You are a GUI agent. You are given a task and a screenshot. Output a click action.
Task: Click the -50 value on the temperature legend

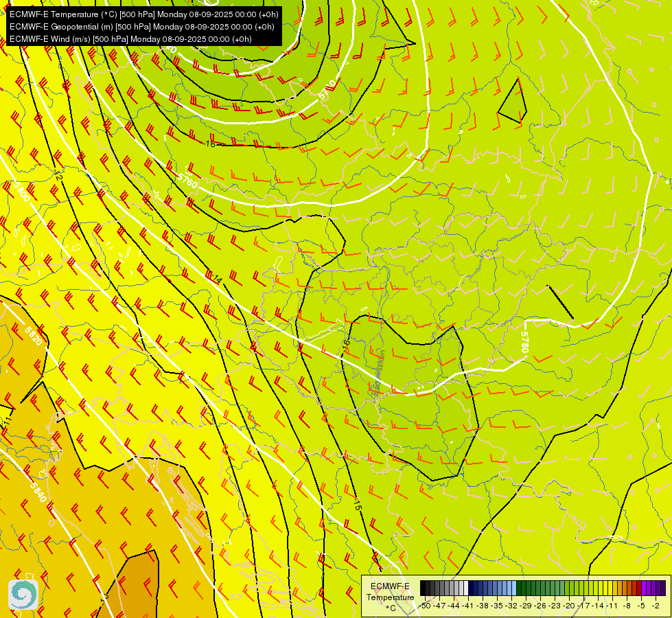[x=426, y=606]
